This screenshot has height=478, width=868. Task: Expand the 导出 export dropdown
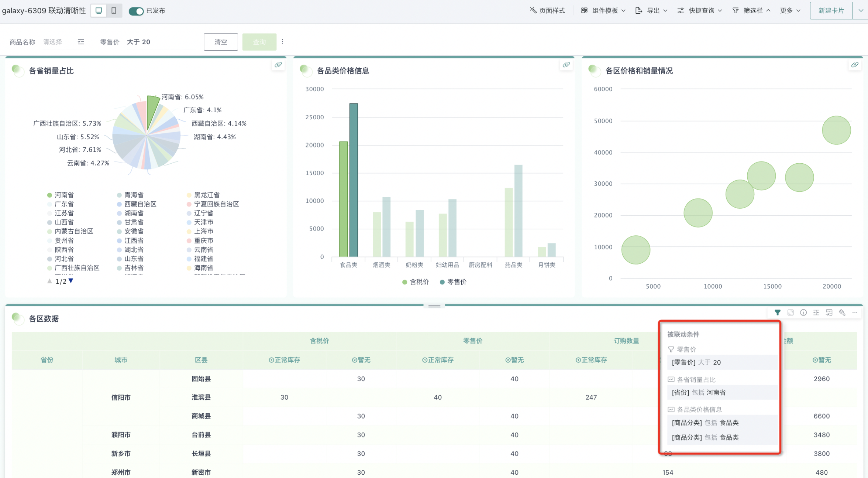(651, 11)
